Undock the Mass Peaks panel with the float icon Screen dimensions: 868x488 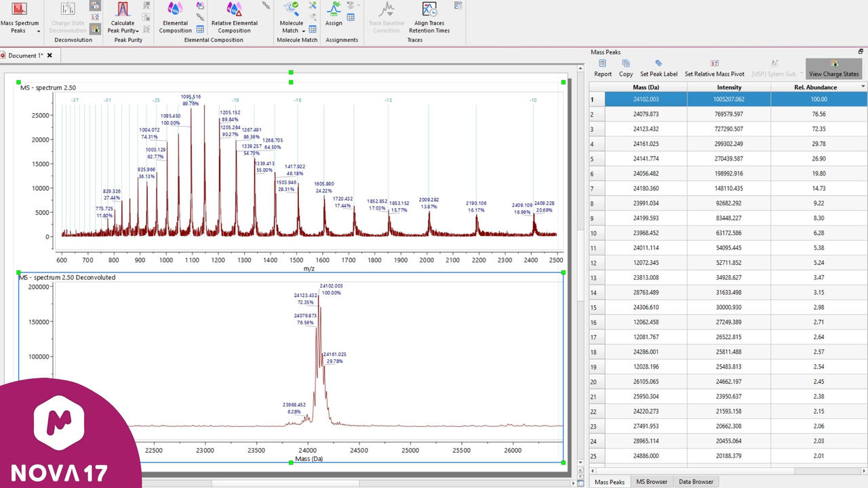861,52
